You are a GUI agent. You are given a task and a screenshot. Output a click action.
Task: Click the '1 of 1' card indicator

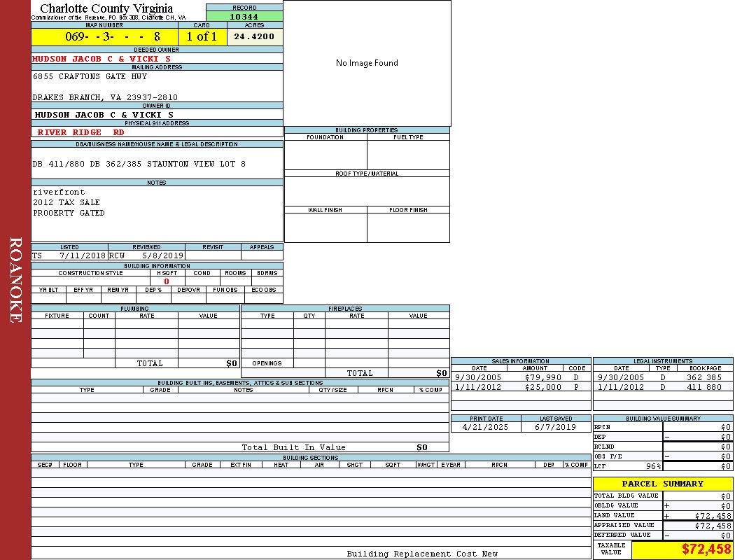click(202, 36)
